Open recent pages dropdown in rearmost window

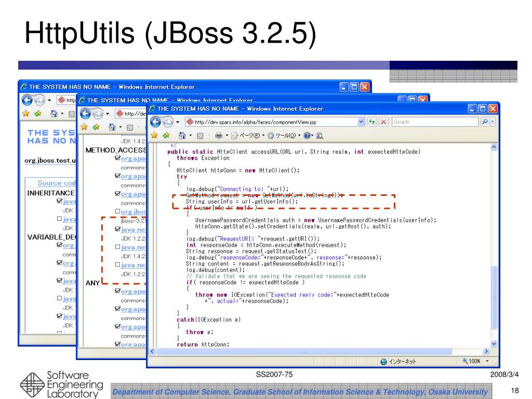[49, 100]
